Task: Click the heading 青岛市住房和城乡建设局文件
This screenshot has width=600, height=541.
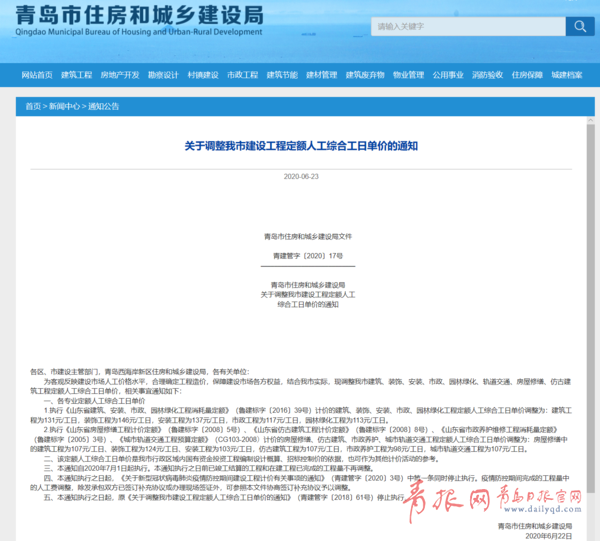Action: (308, 236)
